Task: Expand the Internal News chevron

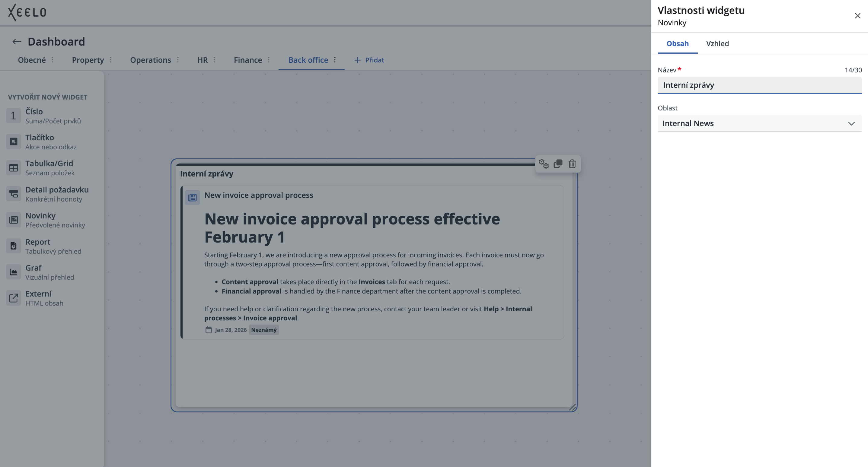Action: [851, 124]
